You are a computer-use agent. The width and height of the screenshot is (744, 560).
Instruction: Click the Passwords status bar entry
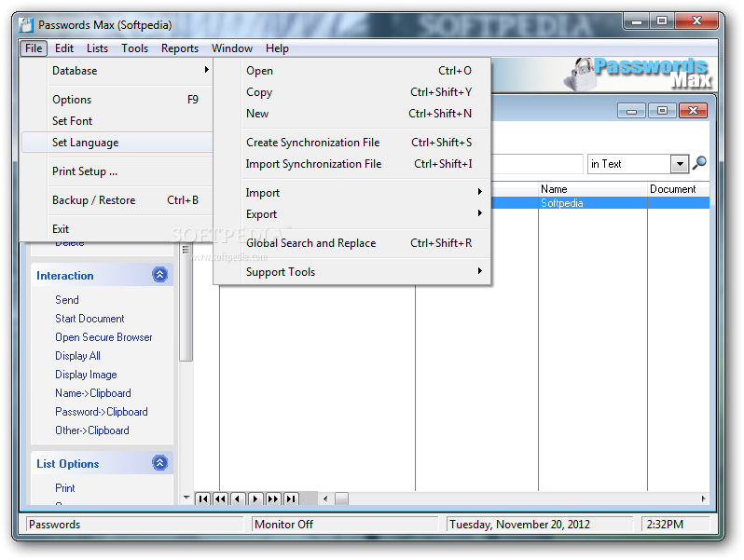(135, 524)
